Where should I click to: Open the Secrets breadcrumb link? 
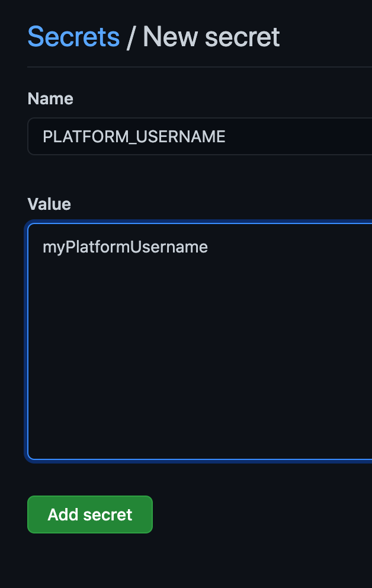click(x=73, y=37)
